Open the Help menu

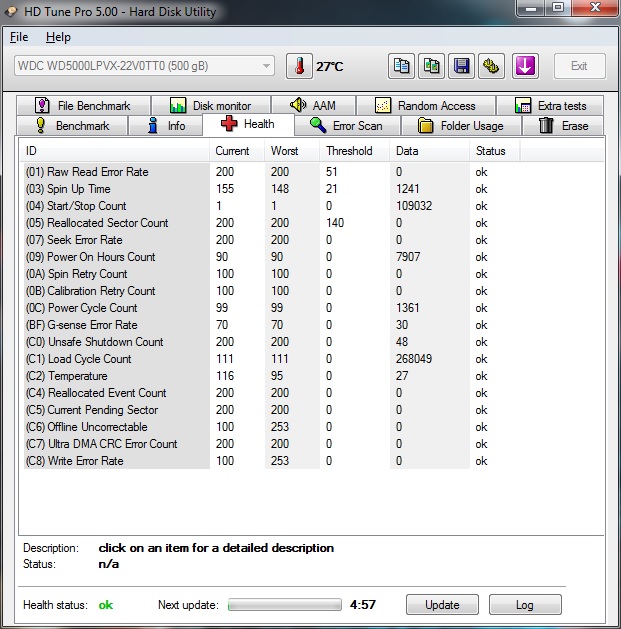point(58,37)
